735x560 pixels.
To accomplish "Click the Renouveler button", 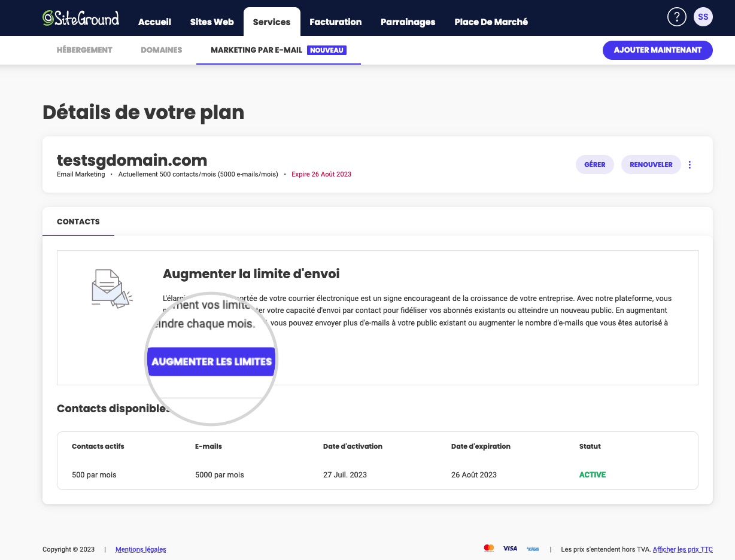I will [x=651, y=165].
